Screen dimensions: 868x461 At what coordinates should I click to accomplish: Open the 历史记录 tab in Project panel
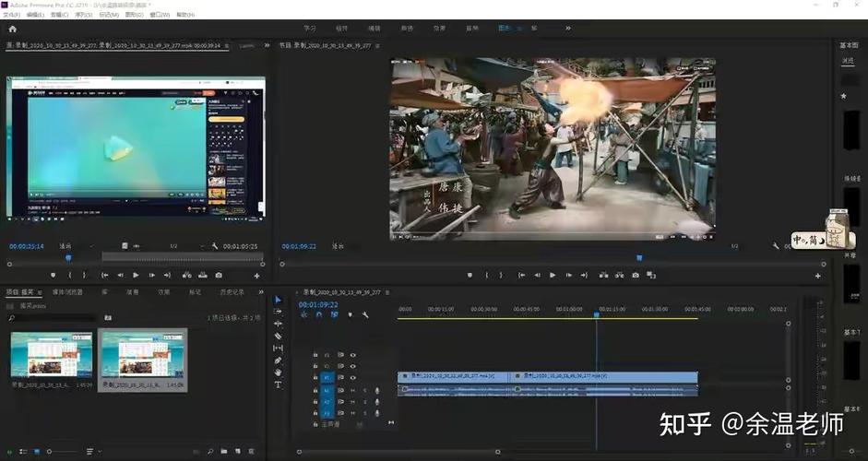click(x=232, y=291)
